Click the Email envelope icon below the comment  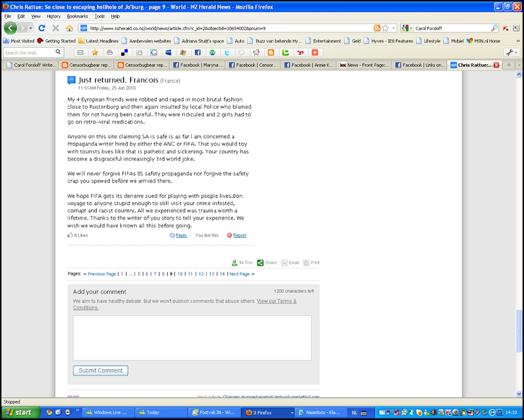tap(284, 263)
